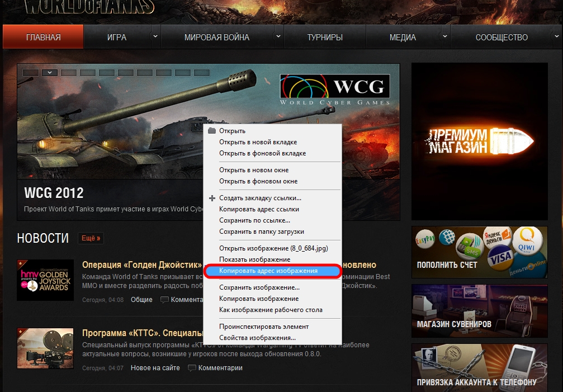Expand the ИГРА dropdown arrow
This screenshot has height=392, width=563.
pos(155,36)
